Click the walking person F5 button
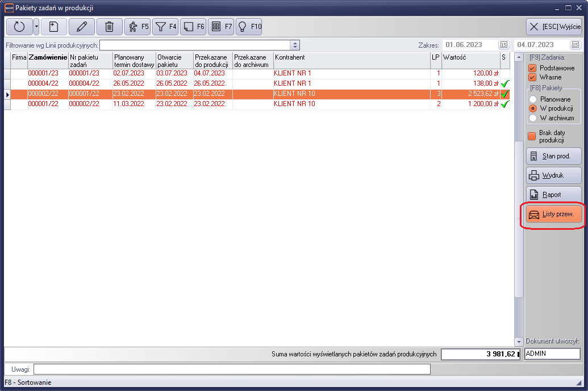 tap(137, 27)
